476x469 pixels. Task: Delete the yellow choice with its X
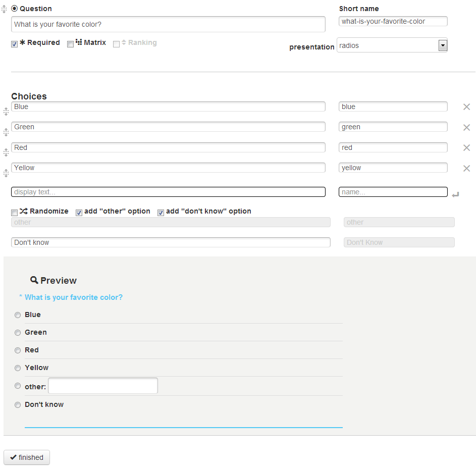[x=466, y=168]
